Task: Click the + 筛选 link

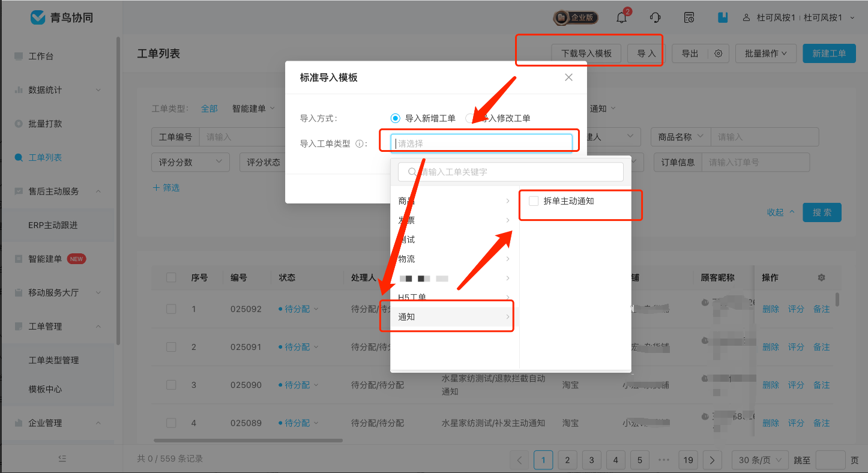Action: coord(166,188)
